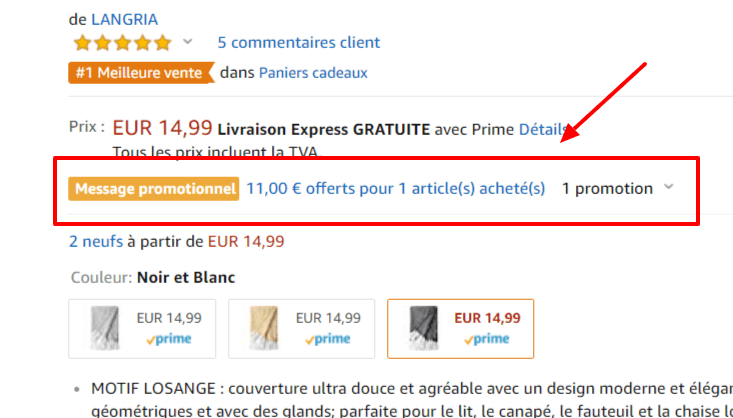Open the Paniers cadeaux category link
Image resolution: width=733 pixels, height=418 pixels.
[x=313, y=73]
